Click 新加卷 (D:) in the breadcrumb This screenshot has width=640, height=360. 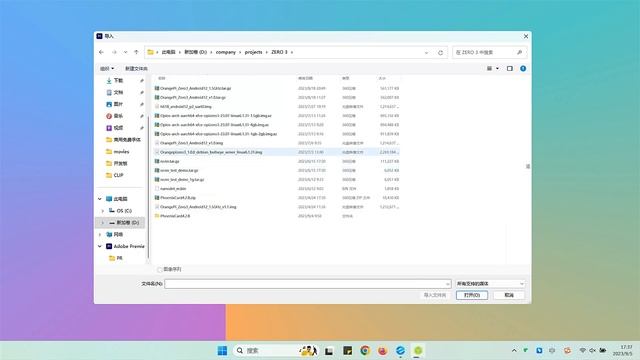point(196,52)
